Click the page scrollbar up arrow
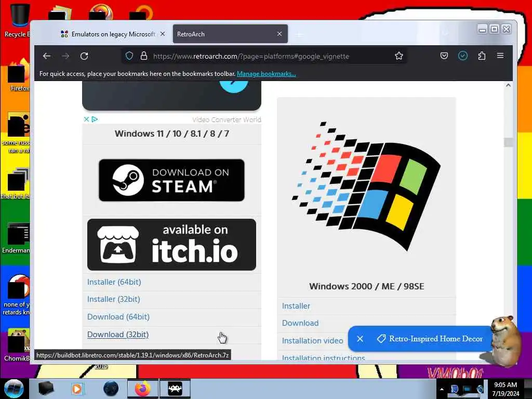The height and width of the screenshot is (399, 532). point(508,86)
